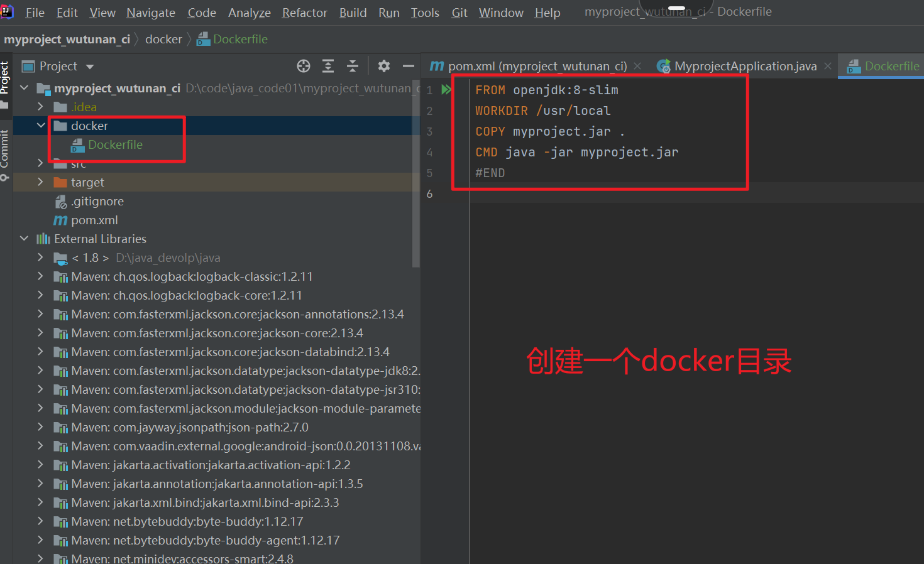924x564 pixels.
Task: Click the Docker icon in breadcrumb Dockerfile
Action: coord(203,40)
